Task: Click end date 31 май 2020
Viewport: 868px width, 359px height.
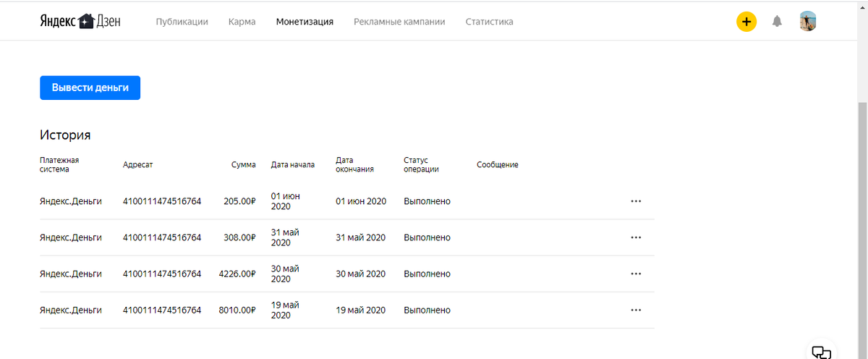Action: (361, 237)
